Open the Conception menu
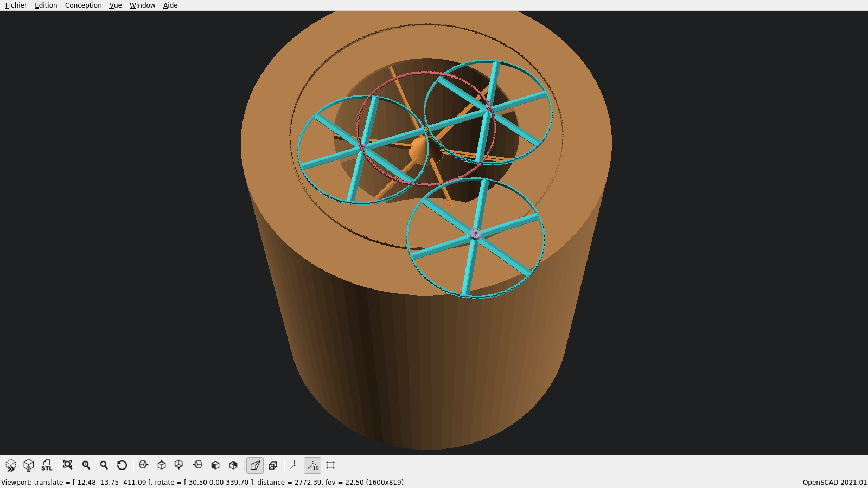This screenshot has height=488, width=868. click(x=82, y=5)
